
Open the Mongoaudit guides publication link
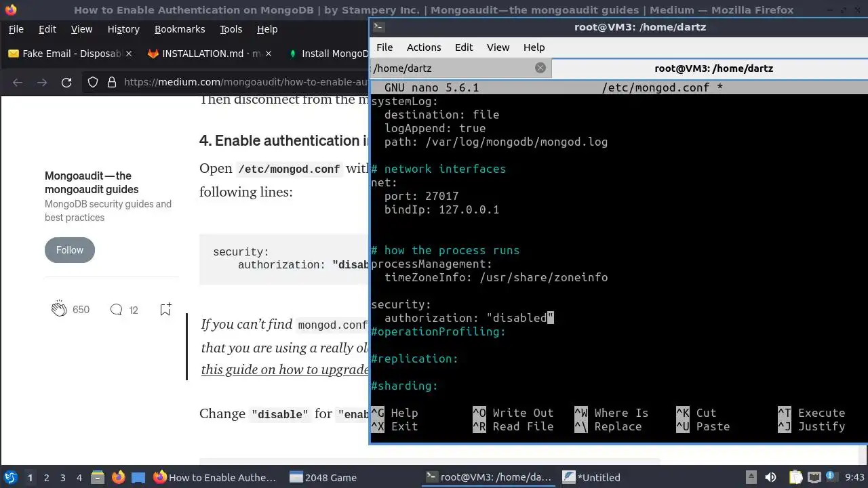click(92, 182)
